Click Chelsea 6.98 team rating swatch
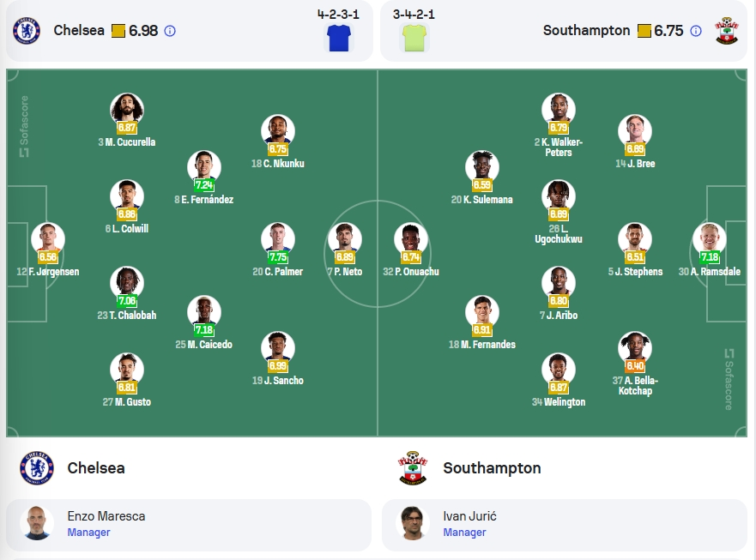Viewport: 756px width, 560px height. [x=118, y=31]
